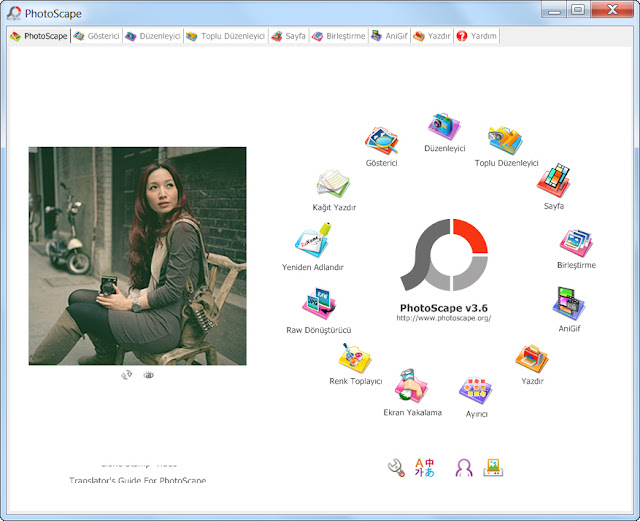Open Toplu Düzenleyici batch editor circle icon

505,141
